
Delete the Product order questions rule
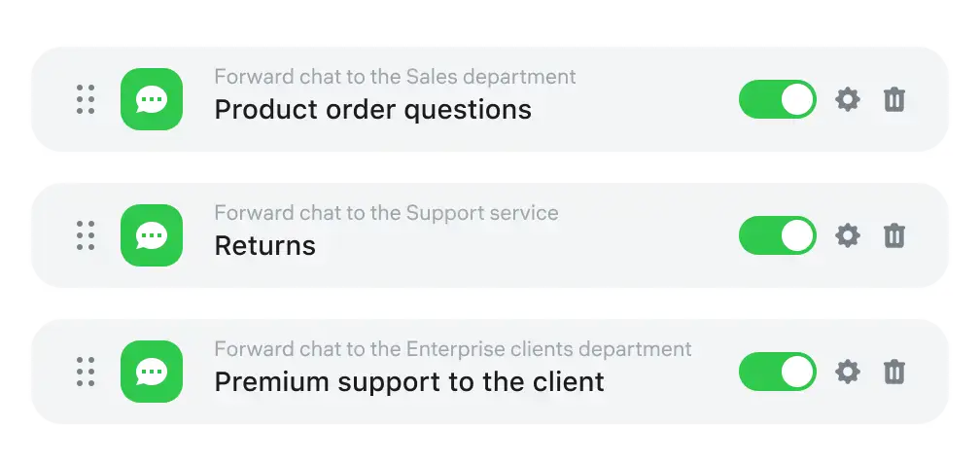(x=894, y=99)
